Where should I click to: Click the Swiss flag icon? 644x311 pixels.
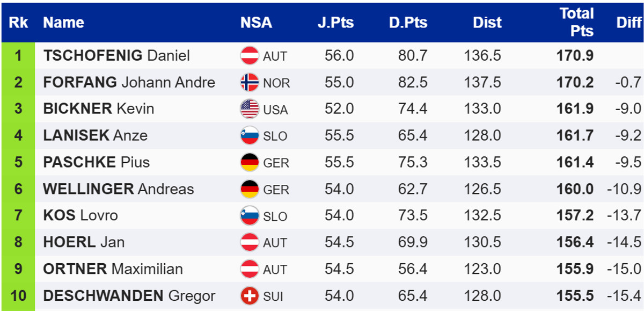pos(250,296)
